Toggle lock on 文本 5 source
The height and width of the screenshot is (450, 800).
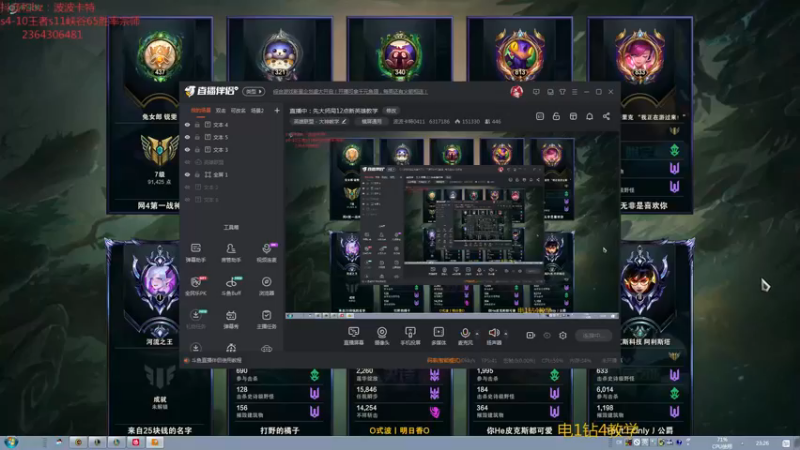(x=197, y=137)
